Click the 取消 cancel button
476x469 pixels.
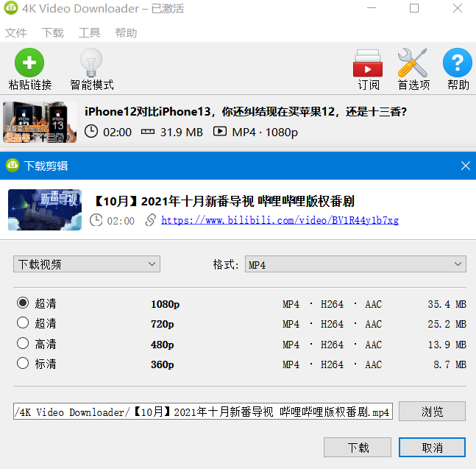[x=432, y=447]
